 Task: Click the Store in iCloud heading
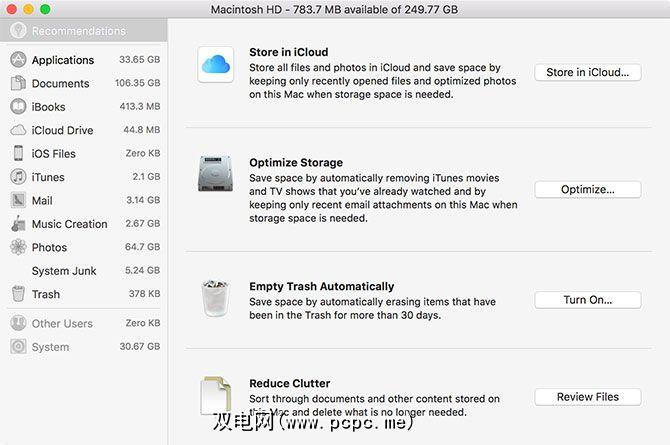coord(289,52)
